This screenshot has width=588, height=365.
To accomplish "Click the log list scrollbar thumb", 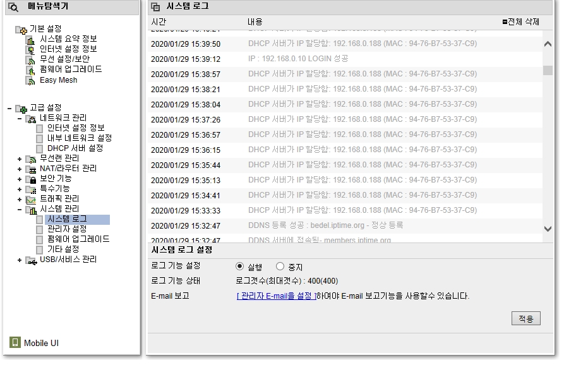I will pyautogui.click(x=548, y=71).
